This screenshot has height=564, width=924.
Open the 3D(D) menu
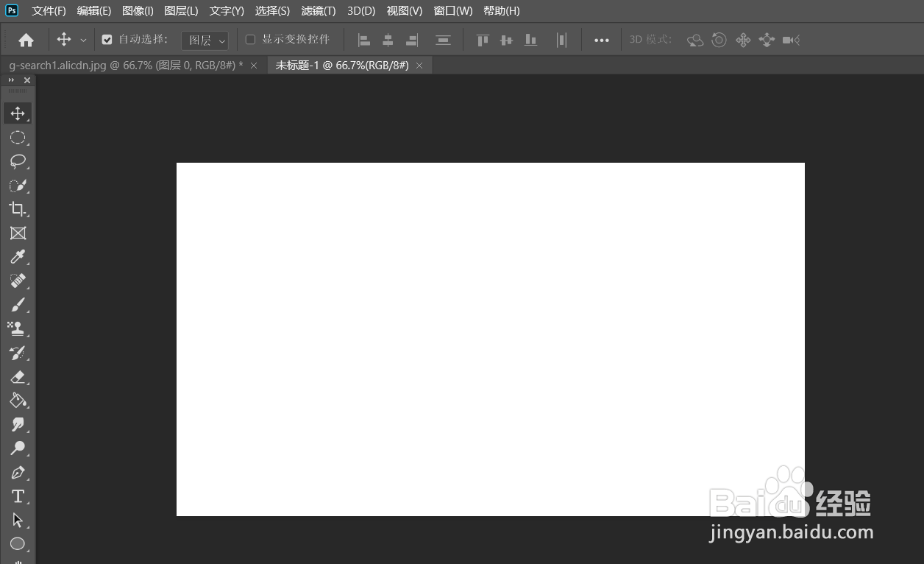[361, 10]
